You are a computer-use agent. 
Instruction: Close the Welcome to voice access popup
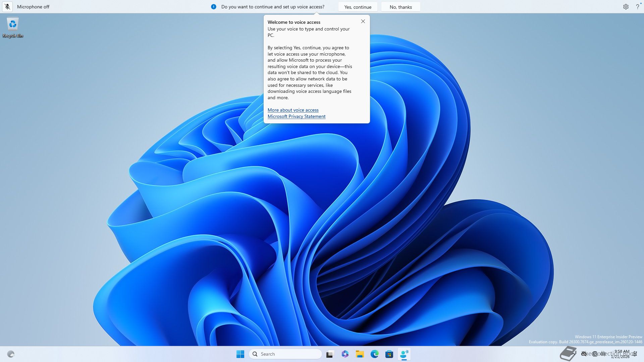(363, 21)
